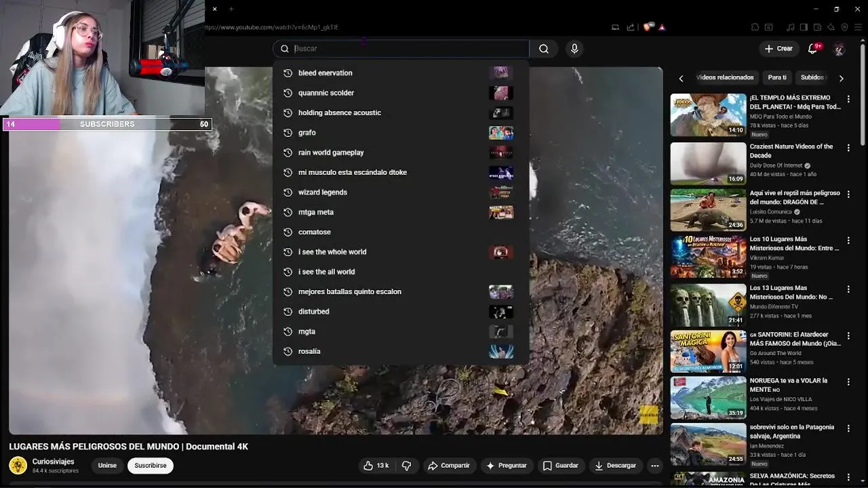Open the browser AI sparkle icon

[x=831, y=27]
